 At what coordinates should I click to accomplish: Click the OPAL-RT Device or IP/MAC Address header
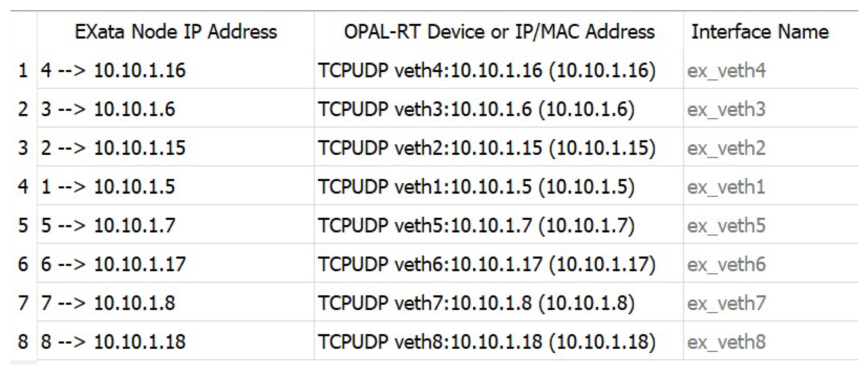tap(499, 32)
